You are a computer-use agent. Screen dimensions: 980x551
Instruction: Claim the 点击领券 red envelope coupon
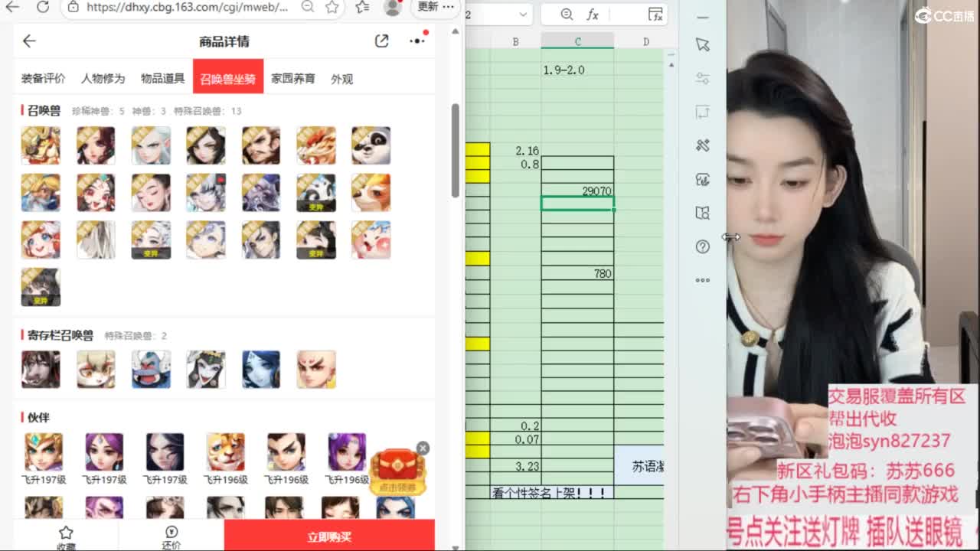(x=398, y=472)
